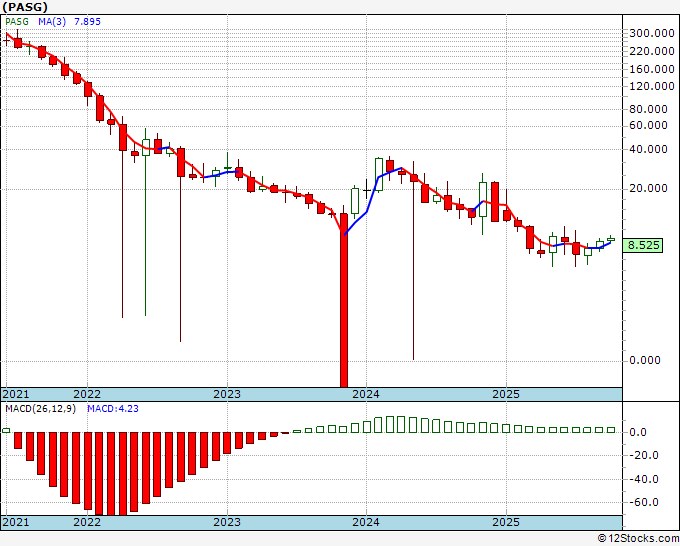Click the first green MACD bar in 2021
Image resolution: width=680 pixels, height=546 pixels.
coord(6,430)
